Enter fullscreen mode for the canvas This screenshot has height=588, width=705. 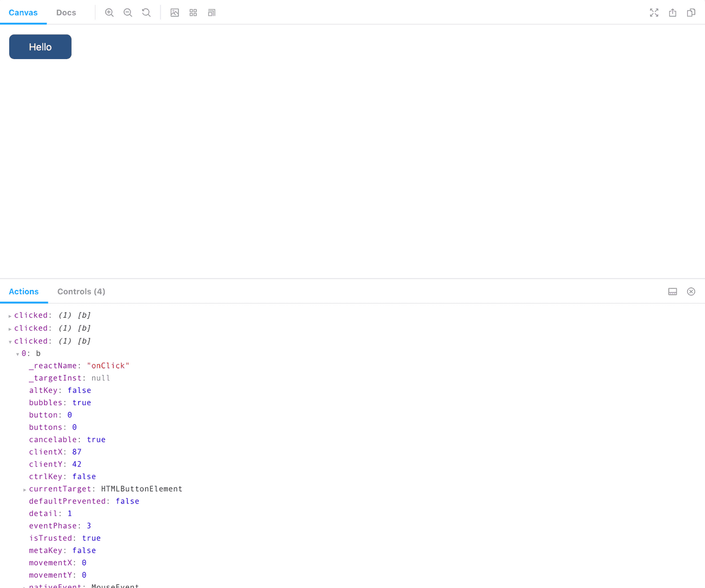[654, 12]
